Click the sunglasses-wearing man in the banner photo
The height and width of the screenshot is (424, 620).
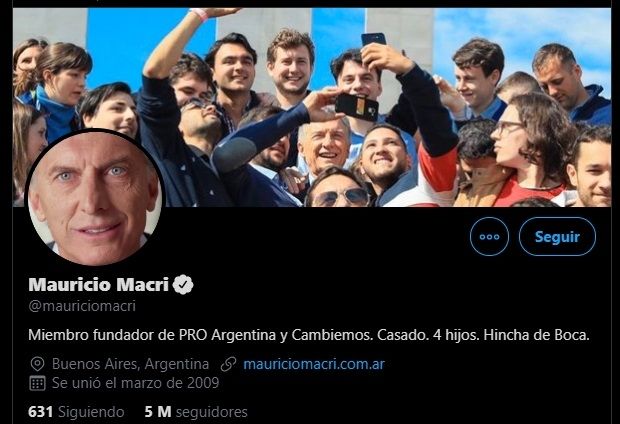point(338,188)
